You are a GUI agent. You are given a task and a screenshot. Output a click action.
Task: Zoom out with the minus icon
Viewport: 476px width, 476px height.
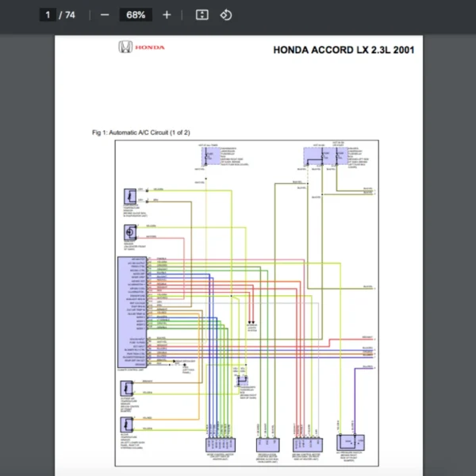tap(105, 15)
